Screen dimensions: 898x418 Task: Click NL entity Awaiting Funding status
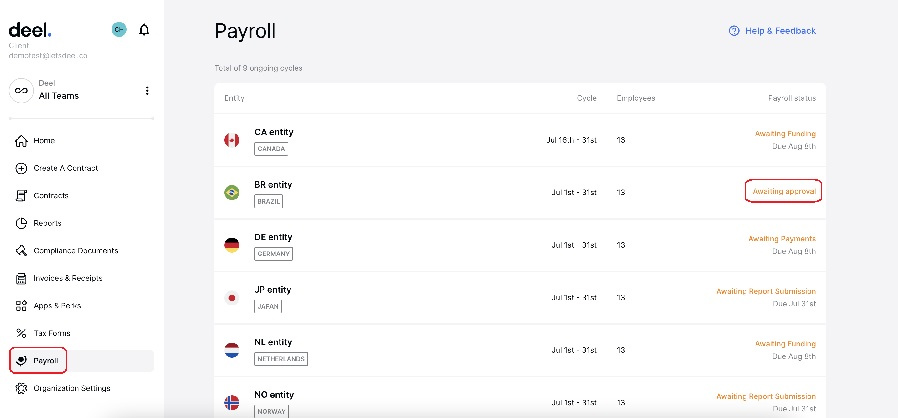point(785,344)
